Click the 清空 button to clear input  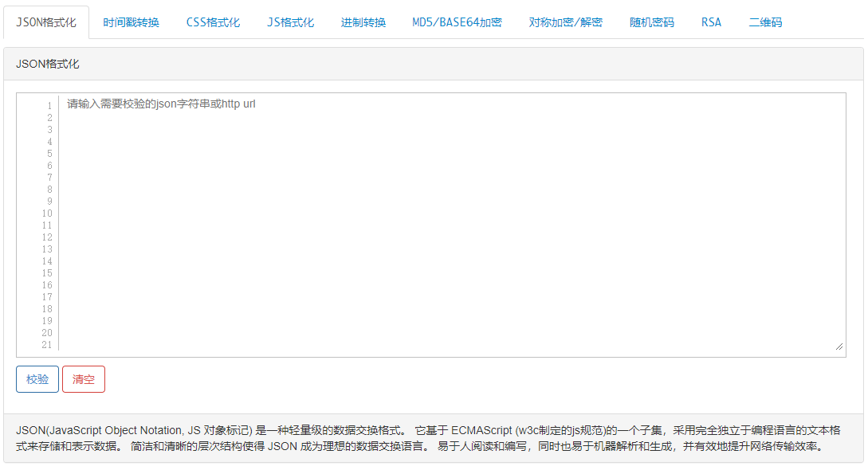(83, 378)
